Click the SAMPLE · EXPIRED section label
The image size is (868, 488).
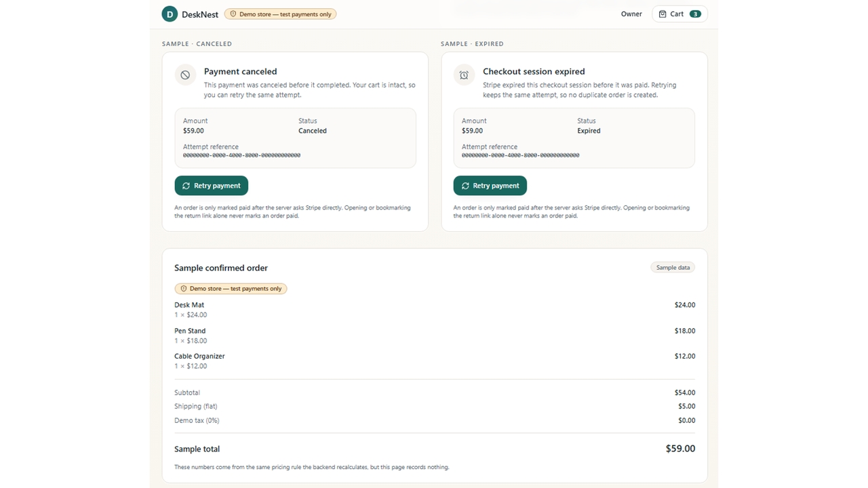(472, 44)
